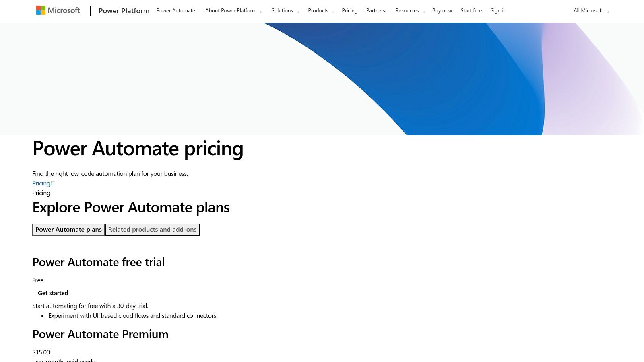Click the Power Automate Premium heading
Viewport: 644px width, 362px height.
click(x=100, y=334)
